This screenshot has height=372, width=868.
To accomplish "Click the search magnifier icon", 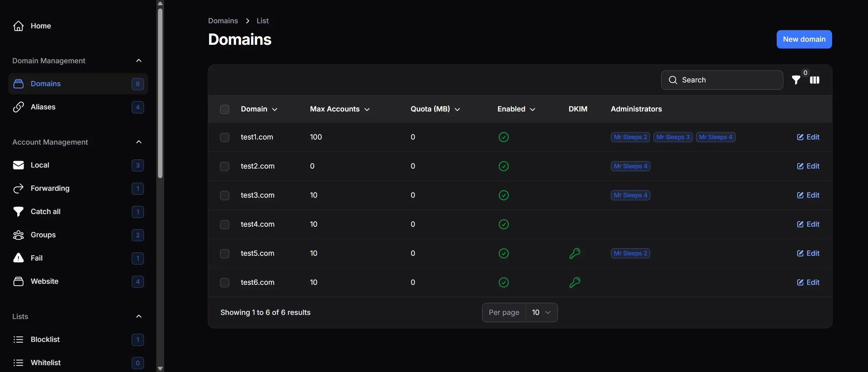I will [x=673, y=80].
